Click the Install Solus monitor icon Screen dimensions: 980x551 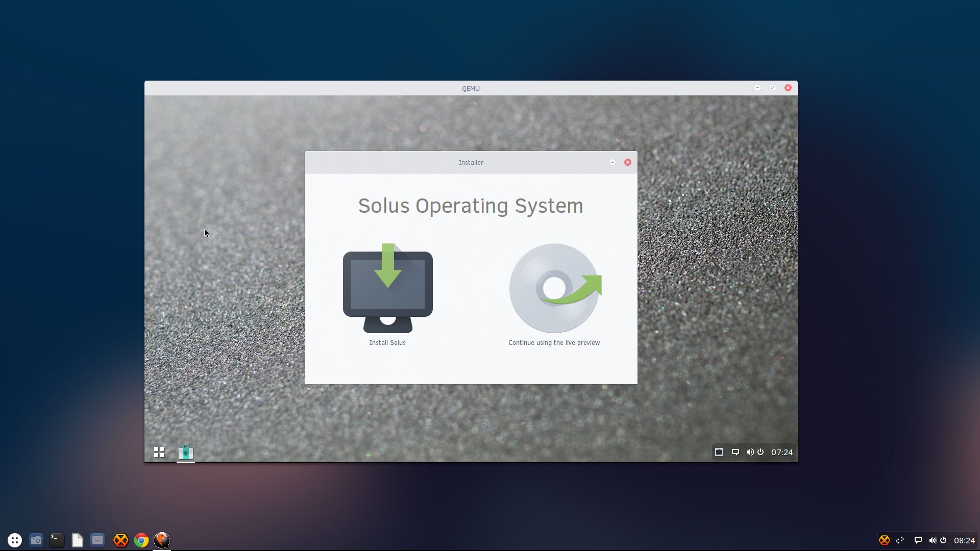coord(388,288)
